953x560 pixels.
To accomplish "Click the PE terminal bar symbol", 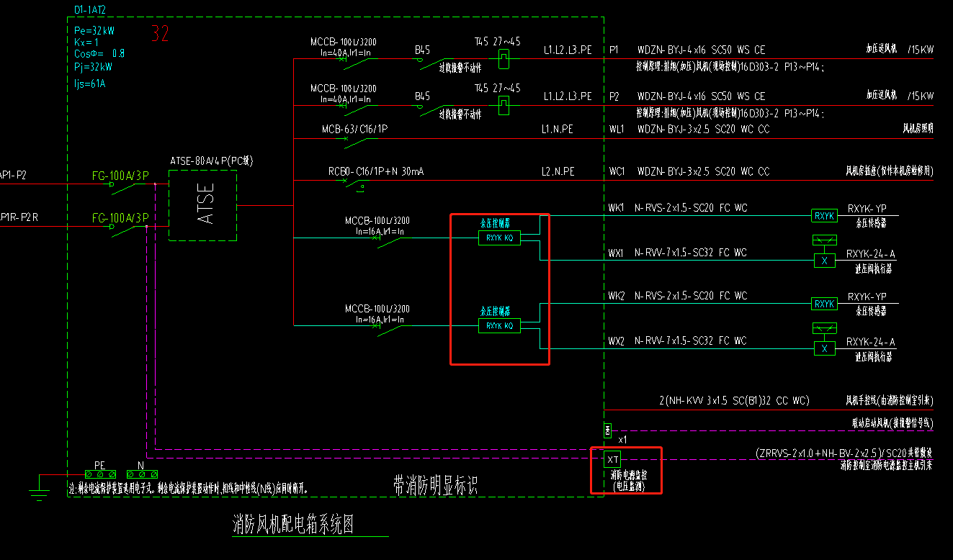I will point(100,474).
